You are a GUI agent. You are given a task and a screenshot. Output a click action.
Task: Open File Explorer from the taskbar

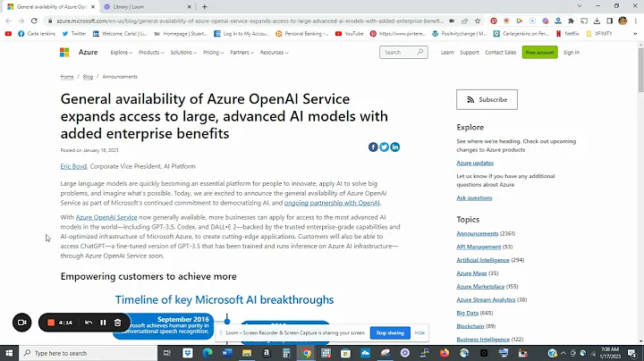[247, 353]
